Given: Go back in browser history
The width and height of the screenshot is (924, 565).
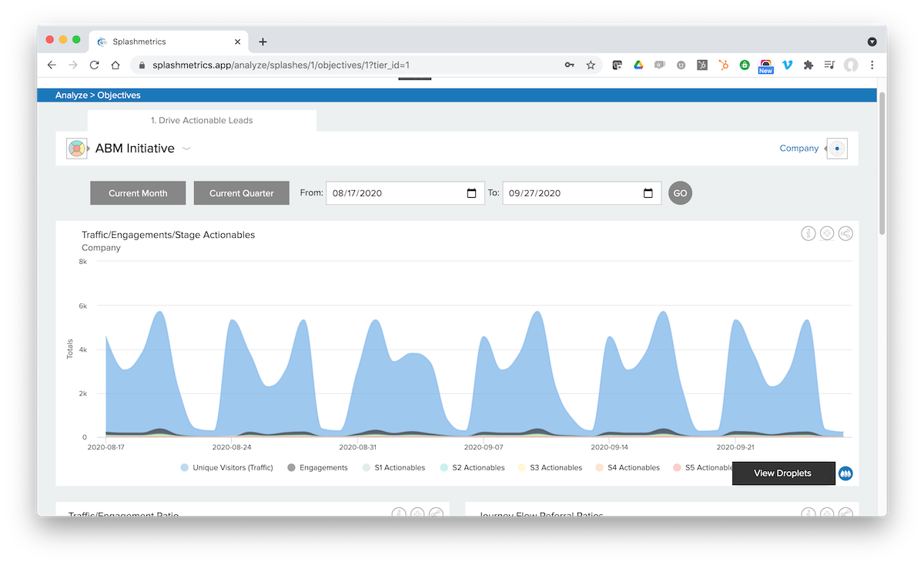Looking at the screenshot, I should tap(52, 65).
